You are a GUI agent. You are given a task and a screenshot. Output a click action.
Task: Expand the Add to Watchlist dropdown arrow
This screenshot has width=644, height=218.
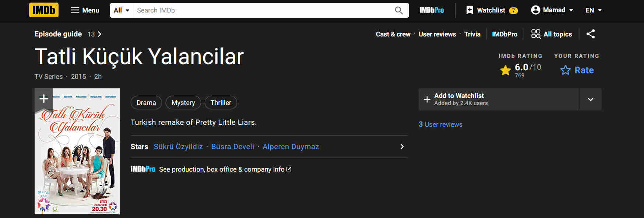click(591, 99)
